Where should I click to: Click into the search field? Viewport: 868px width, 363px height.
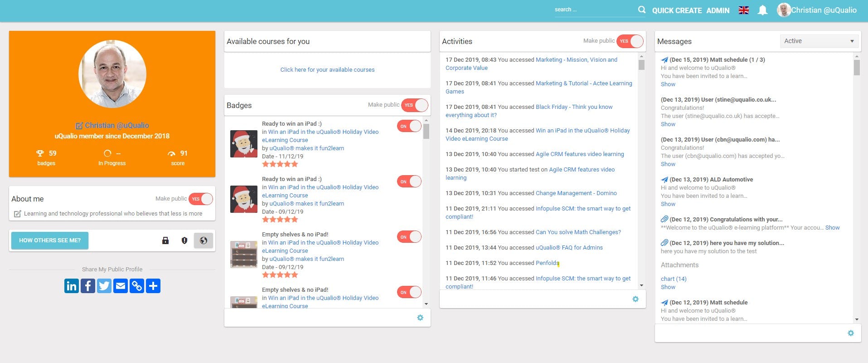[x=595, y=10]
